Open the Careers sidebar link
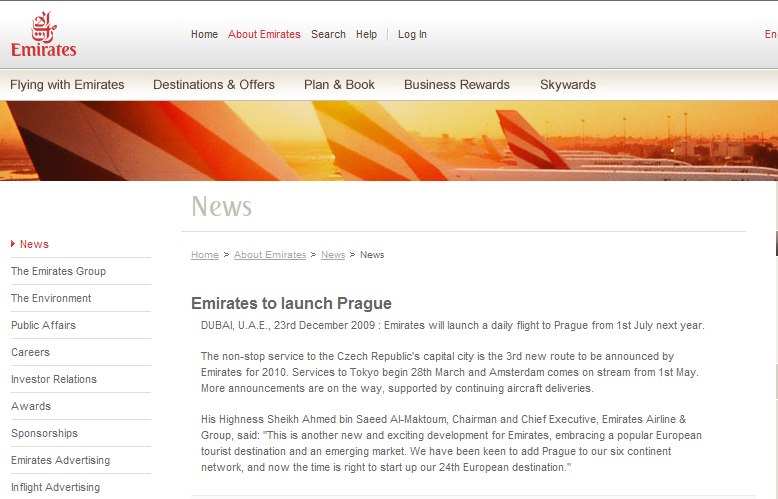Image resolution: width=778 pixels, height=499 pixels. [x=30, y=352]
